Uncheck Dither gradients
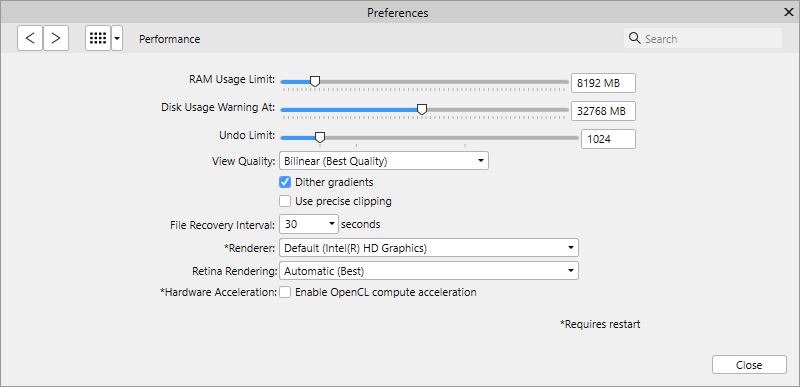Screen dimensions: 800x387 click(x=285, y=182)
